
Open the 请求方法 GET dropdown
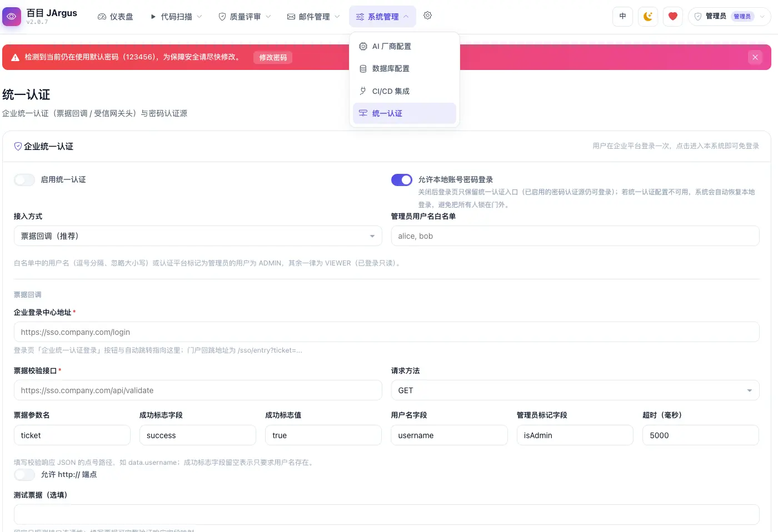pyautogui.click(x=575, y=390)
